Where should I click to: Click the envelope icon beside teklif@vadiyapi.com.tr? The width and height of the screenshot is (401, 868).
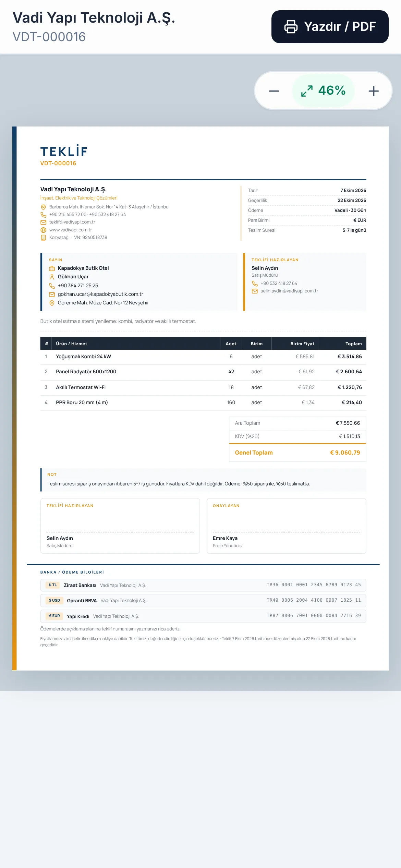coord(44,222)
